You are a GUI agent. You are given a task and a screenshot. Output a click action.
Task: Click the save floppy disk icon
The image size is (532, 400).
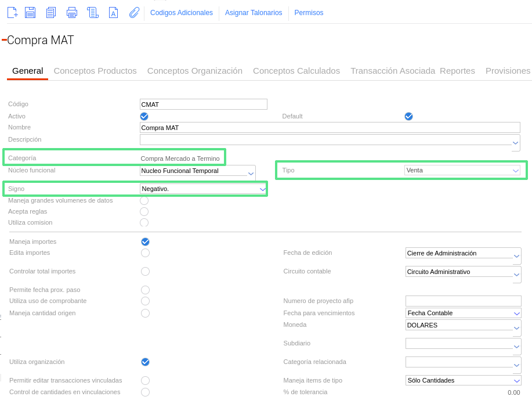pyautogui.click(x=31, y=12)
